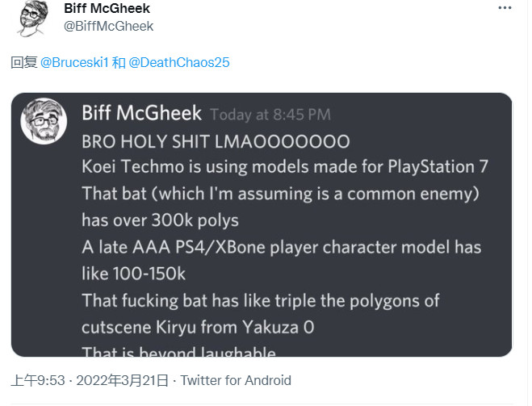Image resolution: width=532 pixels, height=406 pixels.
Task: Click the "That bat (which I'm assuming" line
Action: (270, 194)
